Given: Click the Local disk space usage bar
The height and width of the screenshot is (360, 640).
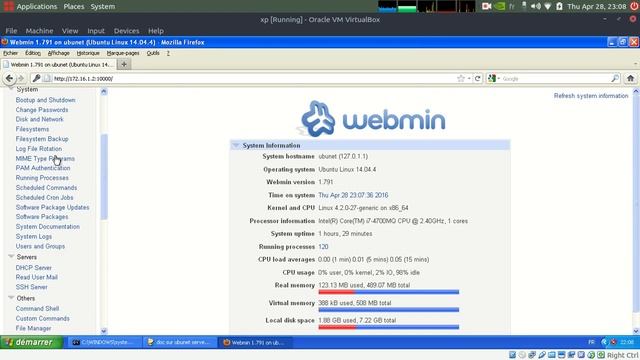Looking at the screenshot, I should (389, 327).
